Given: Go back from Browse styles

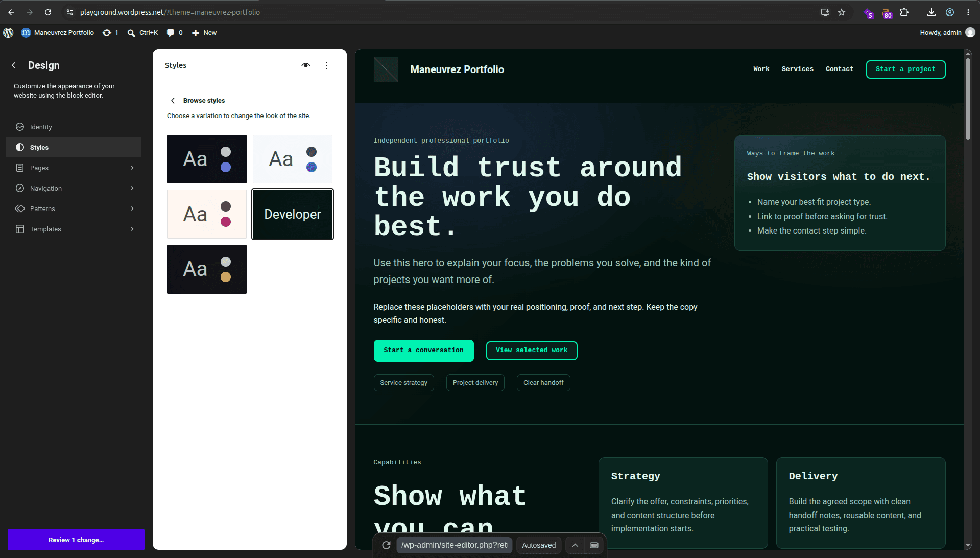Looking at the screenshot, I should pyautogui.click(x=173, y=101).
